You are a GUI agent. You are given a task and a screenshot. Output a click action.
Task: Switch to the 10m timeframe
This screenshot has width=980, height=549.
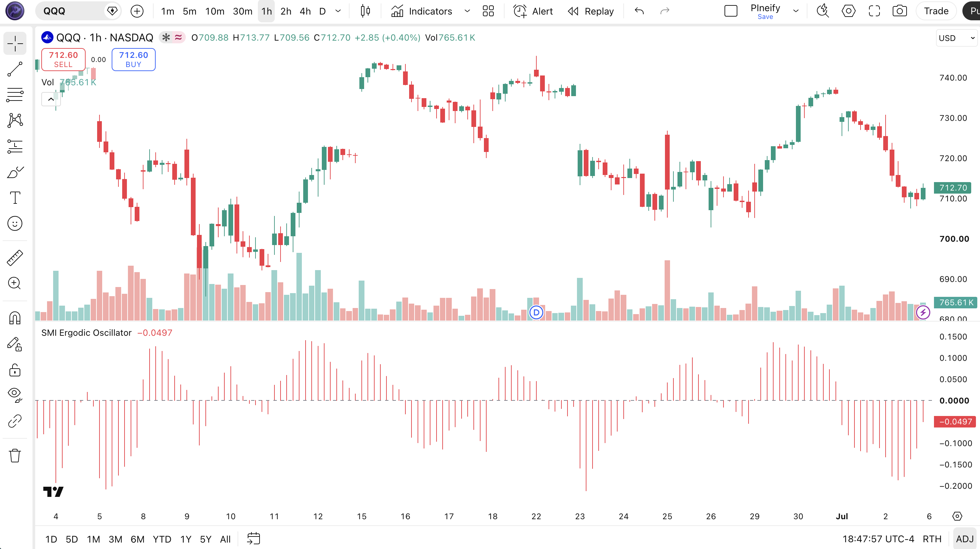pos(215,11)
